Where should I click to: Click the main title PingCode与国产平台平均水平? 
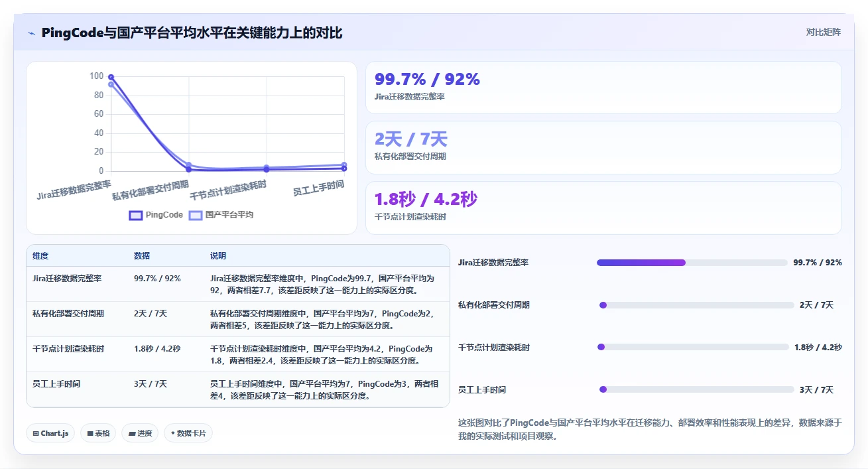(192, 33)
